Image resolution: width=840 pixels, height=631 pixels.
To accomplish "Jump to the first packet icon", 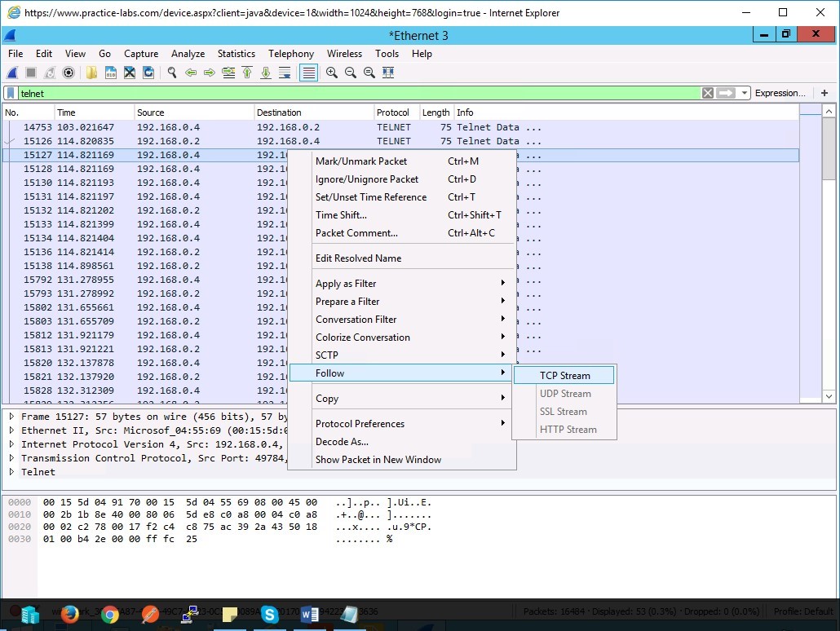I will click(x=247, y=73).
